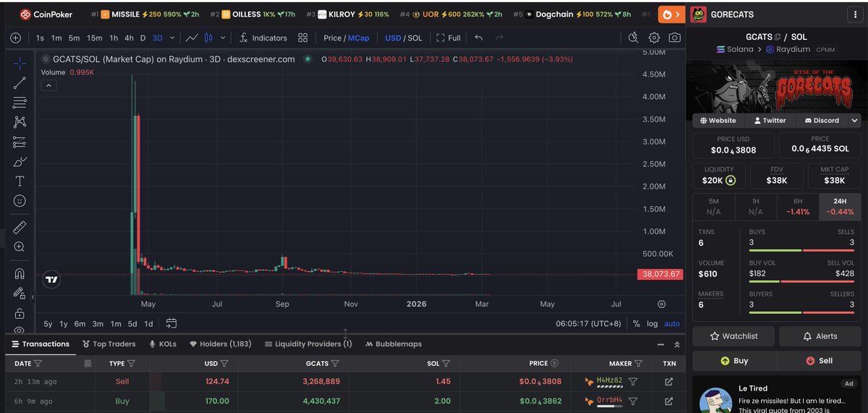Filter by maker H4Hz82
This screenshot has height=413, width=868.
click(x=633, y=381)
